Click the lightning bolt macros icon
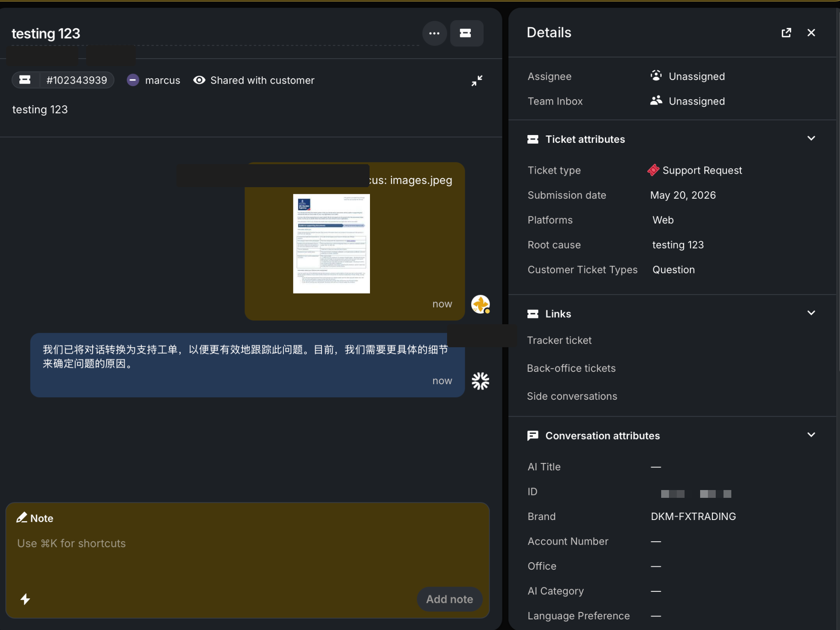Viewport: 840px width, 630px height. [x=25, y=599]
